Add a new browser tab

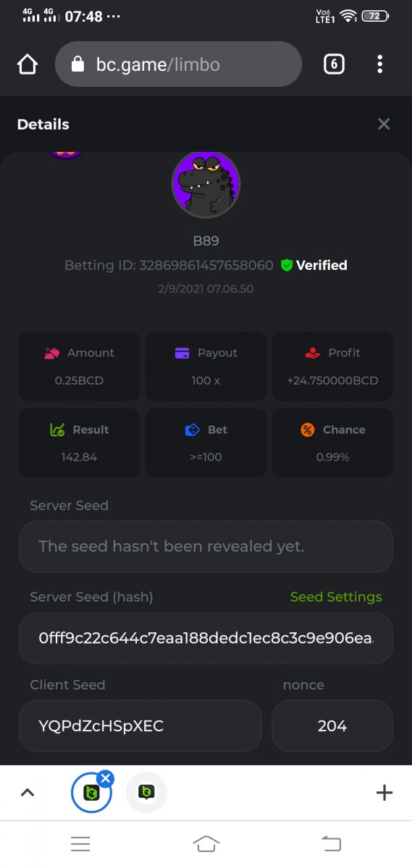(384, 793)
